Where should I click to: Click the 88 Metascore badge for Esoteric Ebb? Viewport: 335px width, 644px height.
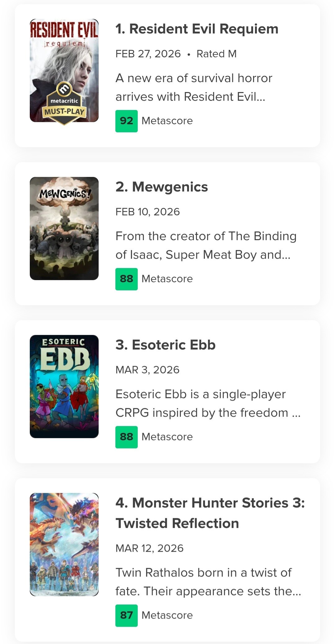tap(127, 437)
